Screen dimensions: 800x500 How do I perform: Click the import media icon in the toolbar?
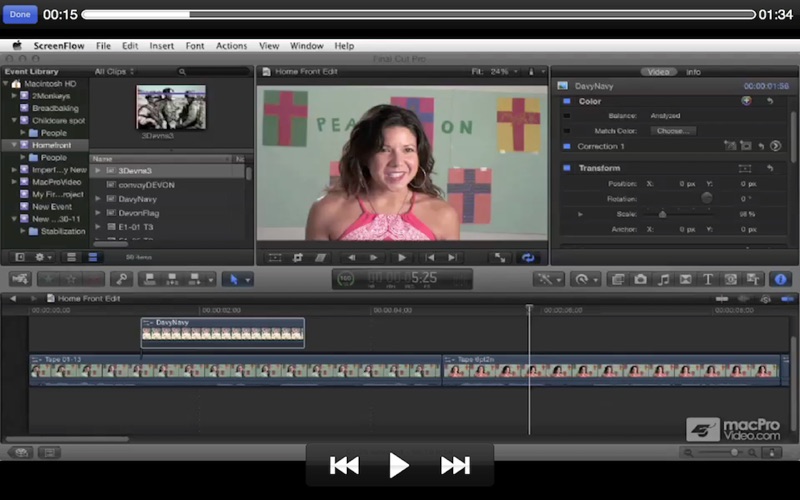tap(20, 279)
